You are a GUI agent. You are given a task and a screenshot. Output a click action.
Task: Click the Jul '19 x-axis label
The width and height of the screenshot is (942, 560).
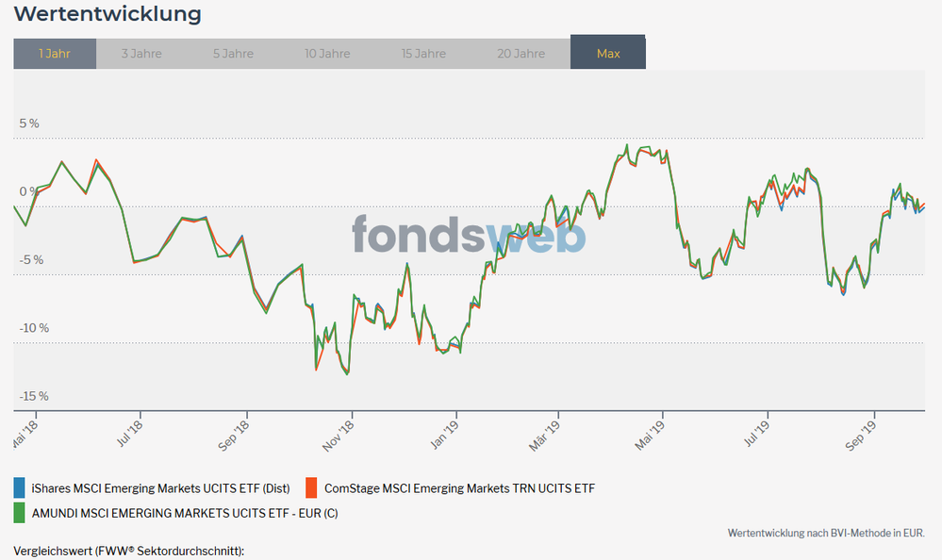tap(757, 434)
